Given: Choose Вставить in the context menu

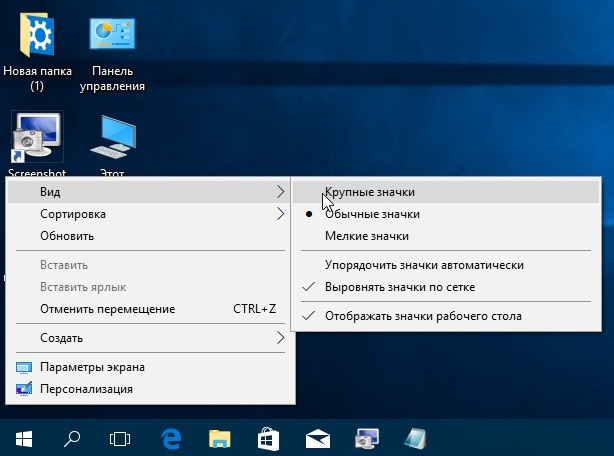Looking at the screenshot, I should (150, 265).
